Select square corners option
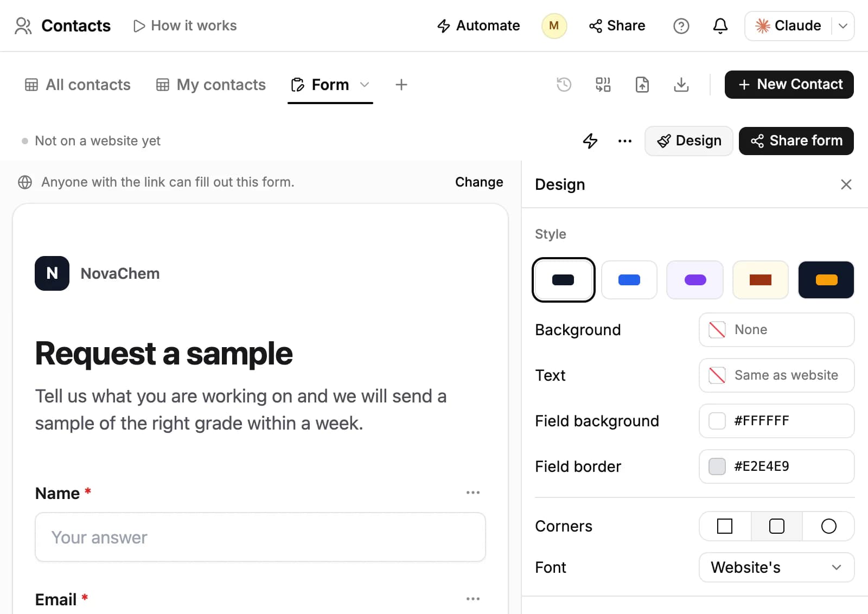The width and height of the screenshot is (868, 614). pos(725,526)
